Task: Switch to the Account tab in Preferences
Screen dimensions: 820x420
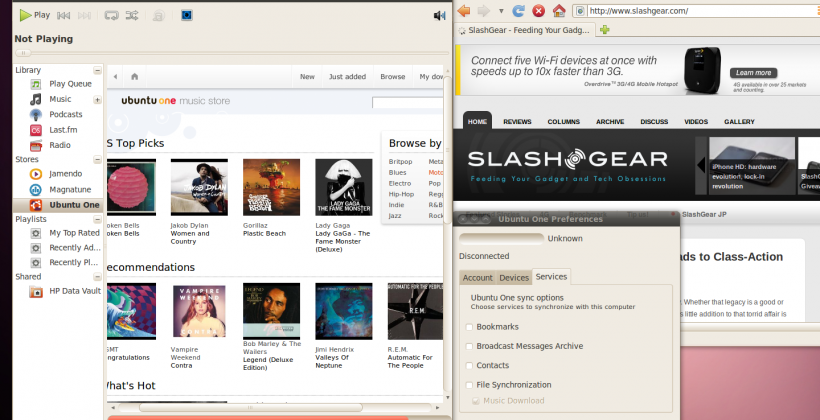Action: click(477, 278)
